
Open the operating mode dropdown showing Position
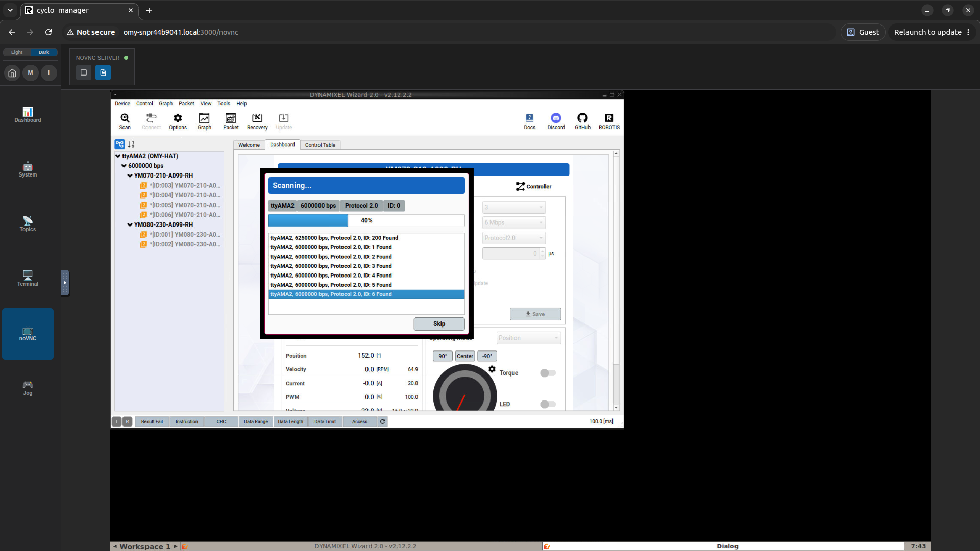529,338
